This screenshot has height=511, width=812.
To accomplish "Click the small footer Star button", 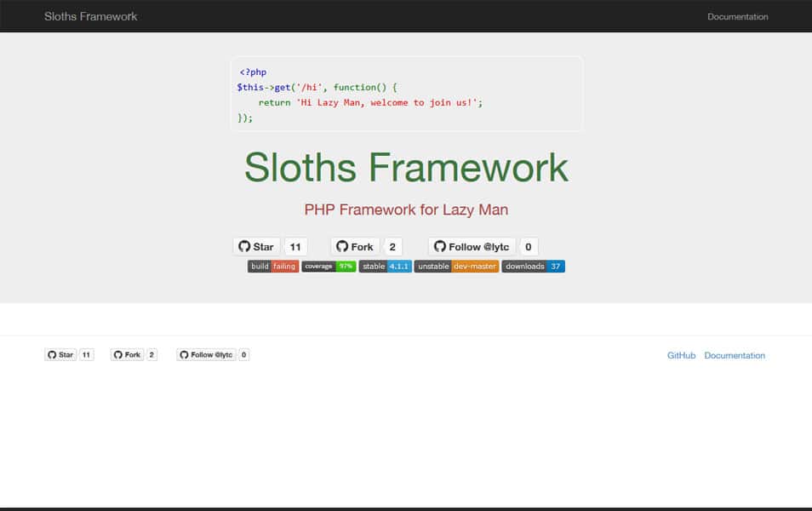I will point(60,355).
